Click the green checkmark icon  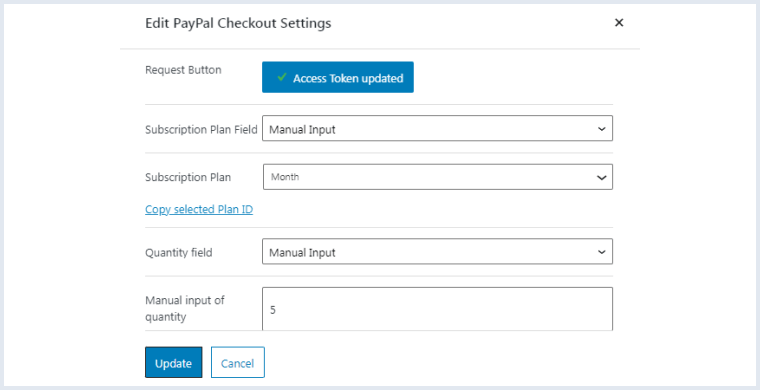[282, 78]
